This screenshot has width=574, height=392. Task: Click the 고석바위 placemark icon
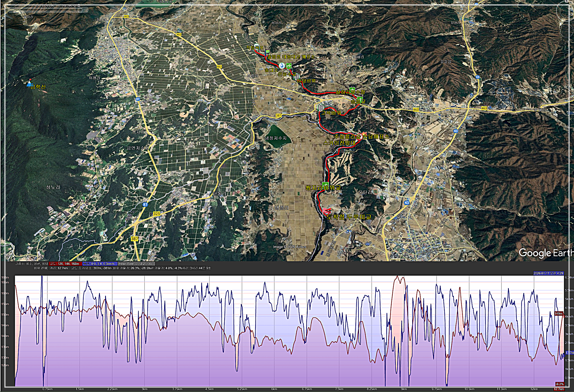pyautogui.click(x=320, y=108)
